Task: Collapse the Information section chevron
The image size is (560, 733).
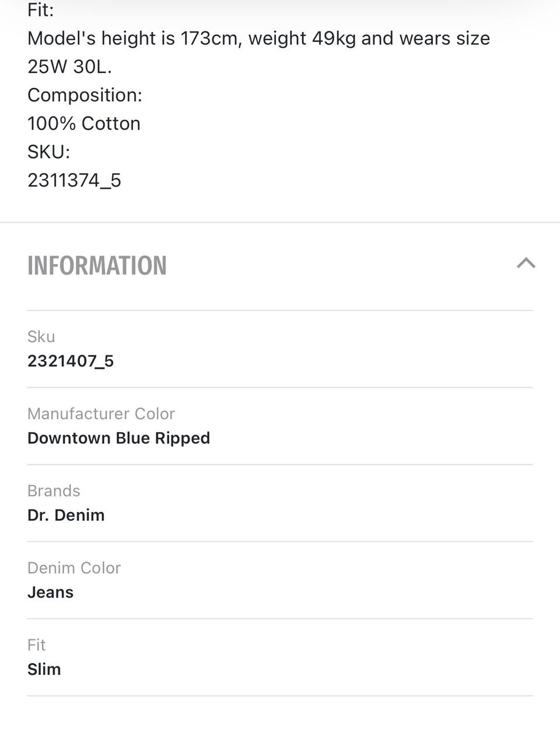Action: click(526, 264)
